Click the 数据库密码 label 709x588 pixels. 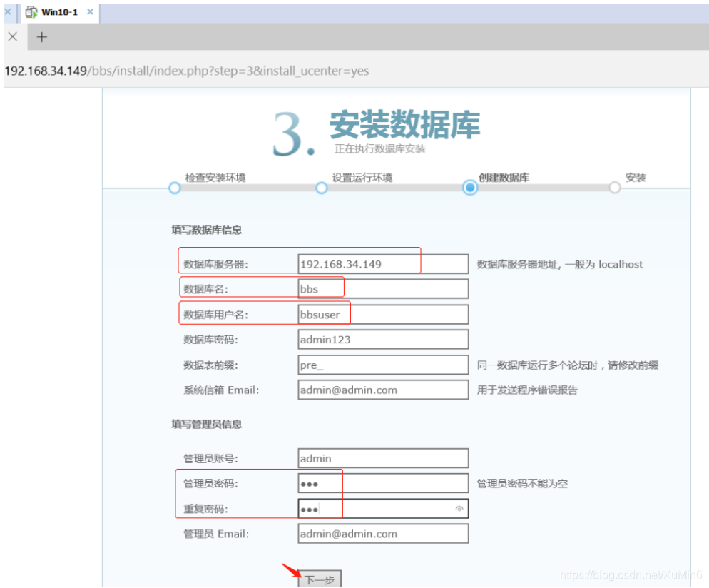click(x=210, y=340)
